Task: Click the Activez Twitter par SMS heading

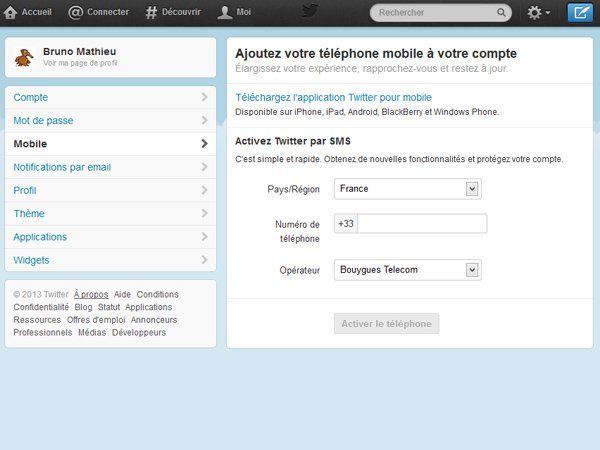Action: 293,141
